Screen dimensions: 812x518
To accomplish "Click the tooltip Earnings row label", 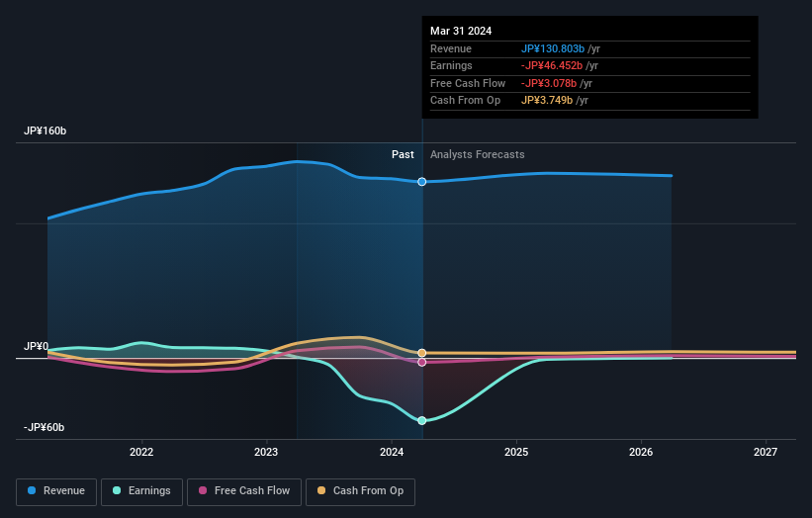I will click(451, 65).
